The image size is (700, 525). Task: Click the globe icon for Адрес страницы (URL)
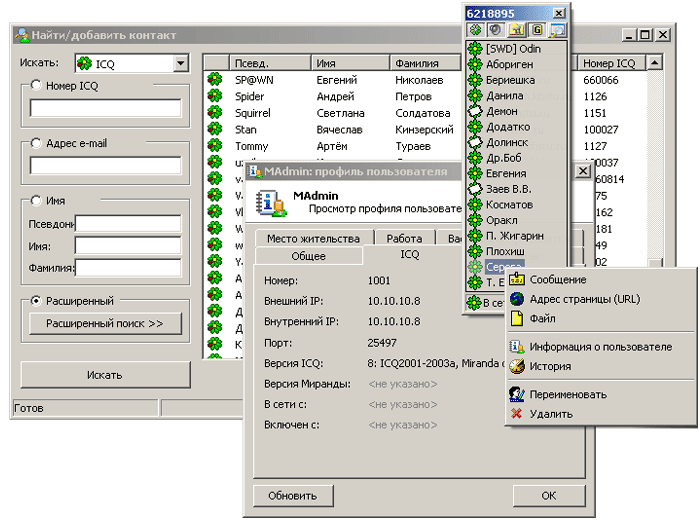click(x=516, y=299)
